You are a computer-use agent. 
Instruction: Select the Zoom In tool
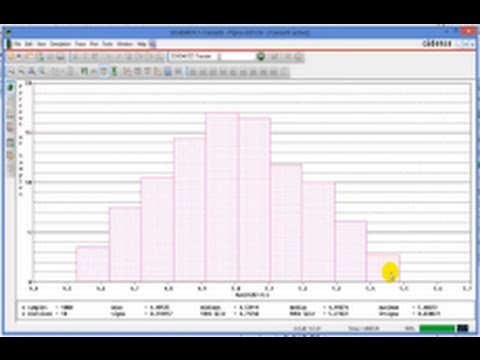click(x=11, y=71)
